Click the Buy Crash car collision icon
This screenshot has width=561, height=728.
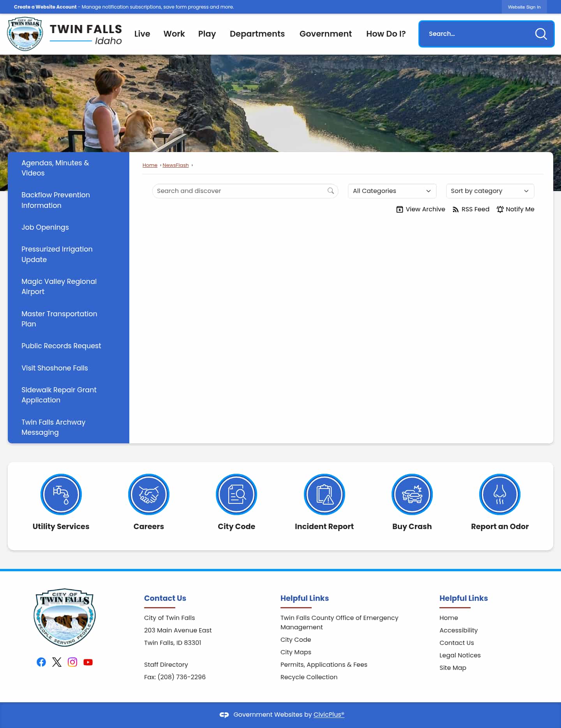point(412,494)
